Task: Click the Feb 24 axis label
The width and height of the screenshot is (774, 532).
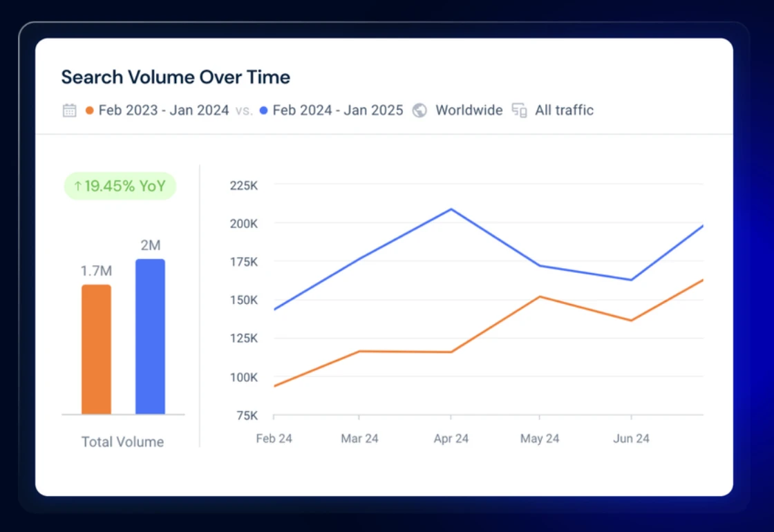Action: pos(274,438)
